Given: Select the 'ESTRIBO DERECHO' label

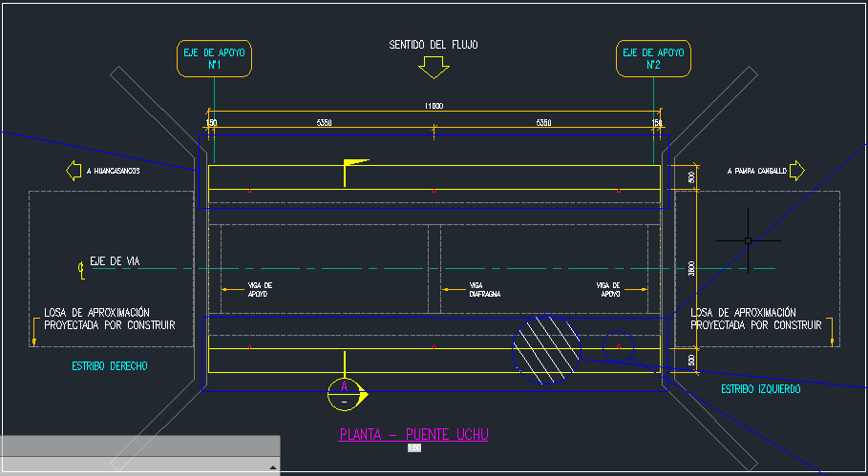Looking at the screenshot, I should [110, 366].
